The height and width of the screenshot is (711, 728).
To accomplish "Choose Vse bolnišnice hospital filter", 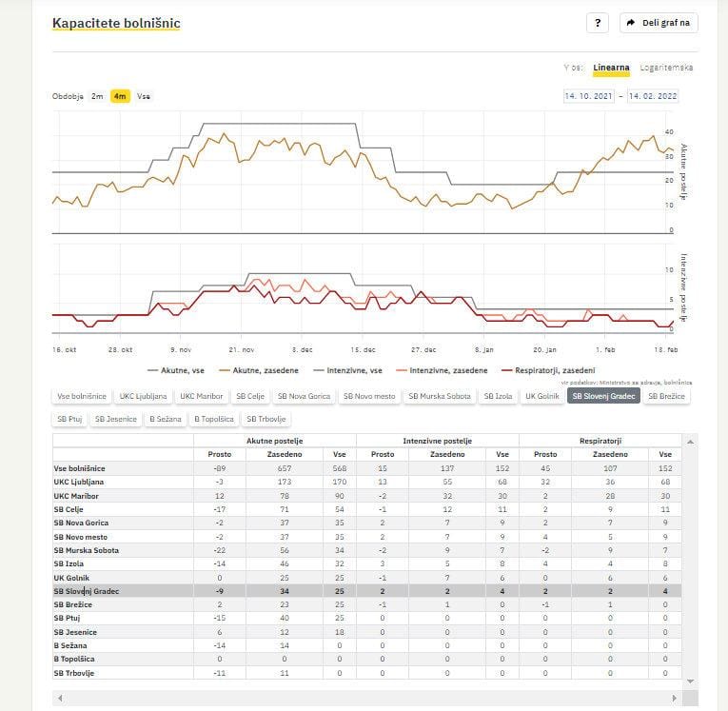I will coord(81,395).
